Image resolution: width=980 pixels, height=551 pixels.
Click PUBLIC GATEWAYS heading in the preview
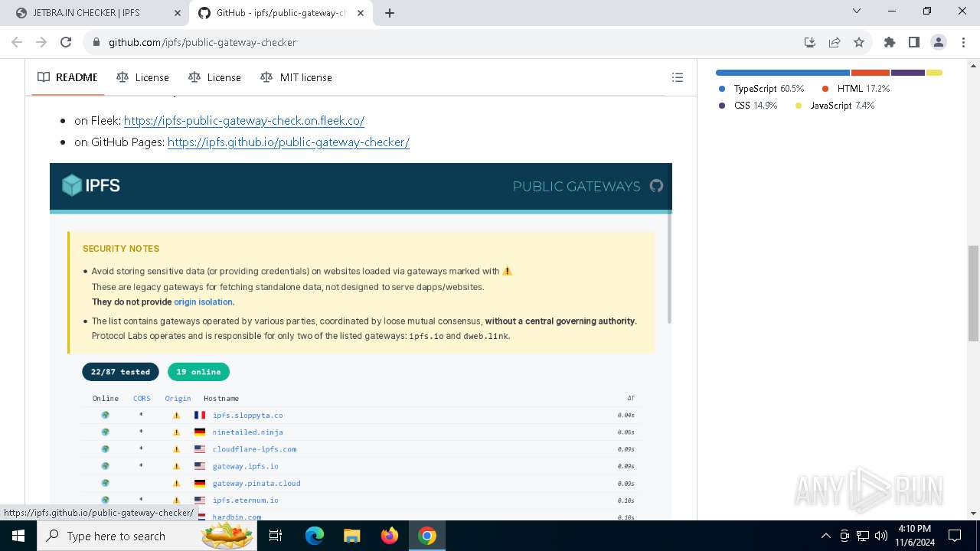pyautogui.click(x=577, y=186)
